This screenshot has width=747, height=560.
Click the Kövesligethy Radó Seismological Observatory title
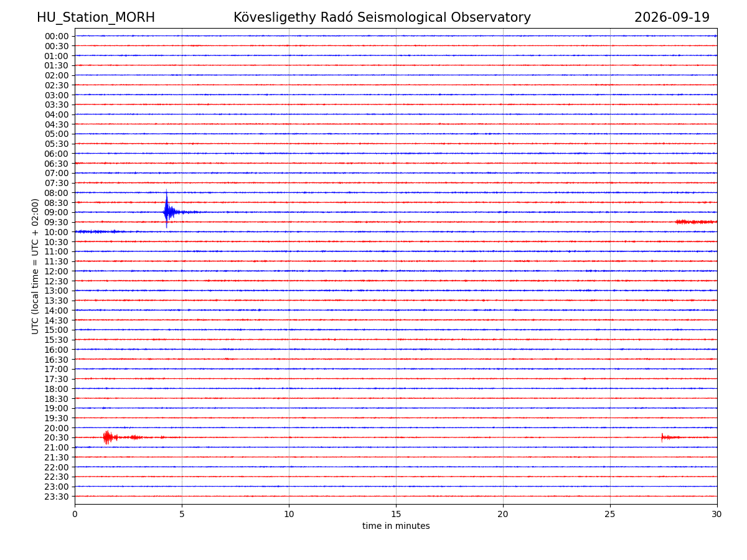pos(382,17)
